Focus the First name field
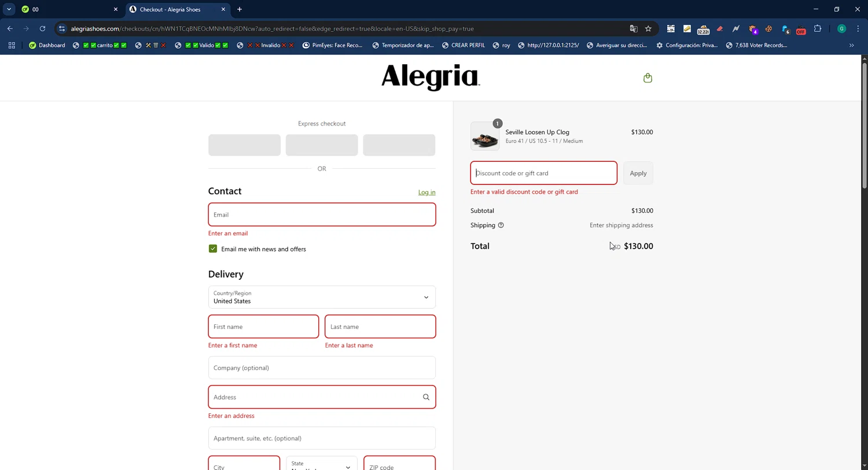This screenshot has width=868, height=470. (263, 327)
